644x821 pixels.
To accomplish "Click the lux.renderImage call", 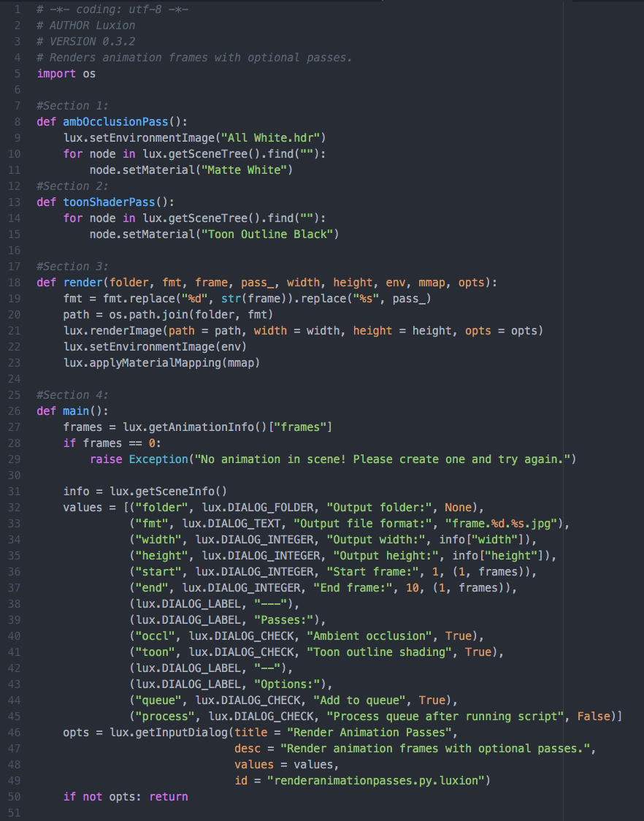I will pos(112,330).
